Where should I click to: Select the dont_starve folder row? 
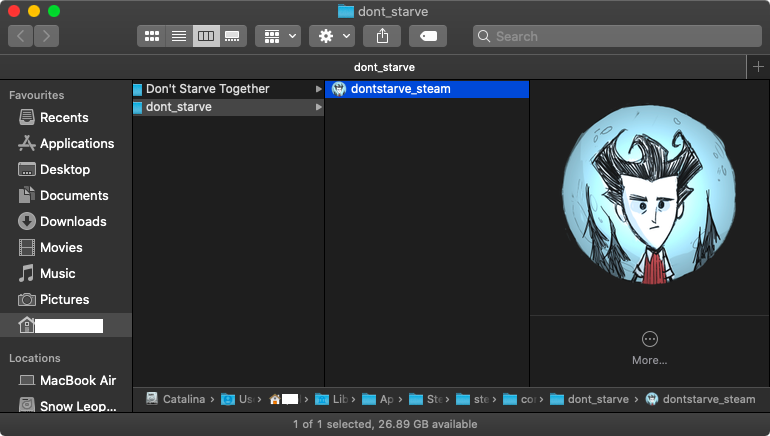[x=228, y=107]
